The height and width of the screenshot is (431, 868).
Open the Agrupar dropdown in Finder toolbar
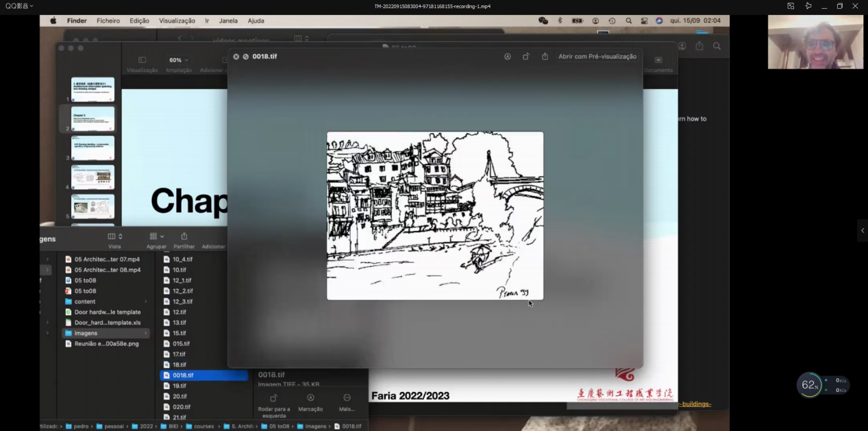coord(157,236)
